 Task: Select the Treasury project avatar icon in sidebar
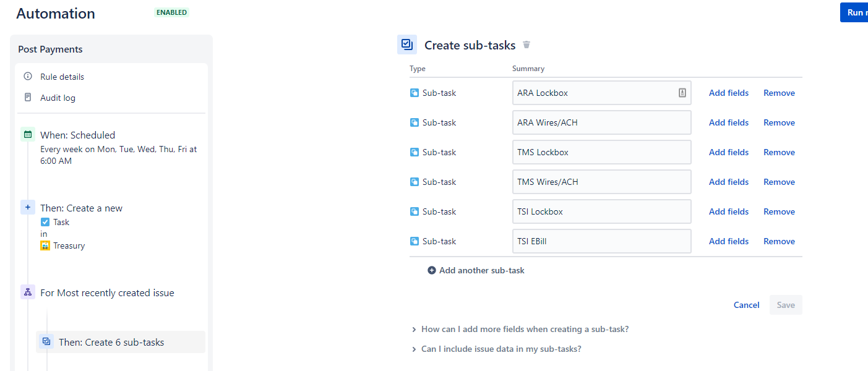pyautogui.click(x=45, y=245)
